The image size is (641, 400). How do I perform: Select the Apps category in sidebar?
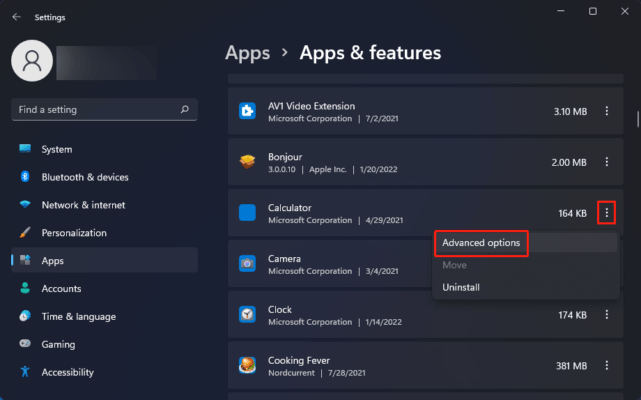[x=105, y=260]
